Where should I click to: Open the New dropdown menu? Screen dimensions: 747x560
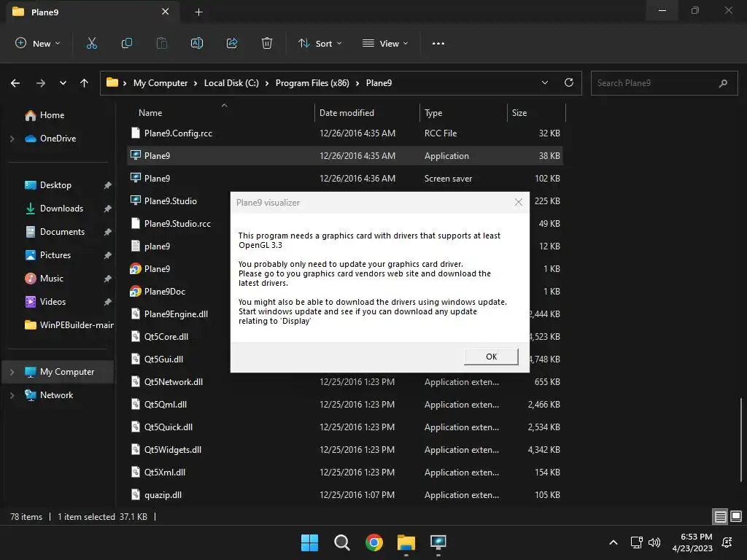(x=38, y=43)
